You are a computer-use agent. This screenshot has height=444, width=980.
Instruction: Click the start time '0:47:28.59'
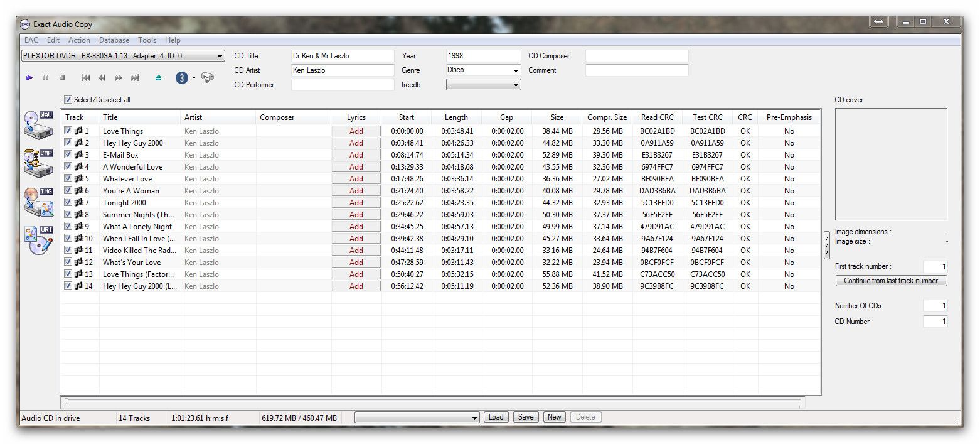click(x=407, y=263)
